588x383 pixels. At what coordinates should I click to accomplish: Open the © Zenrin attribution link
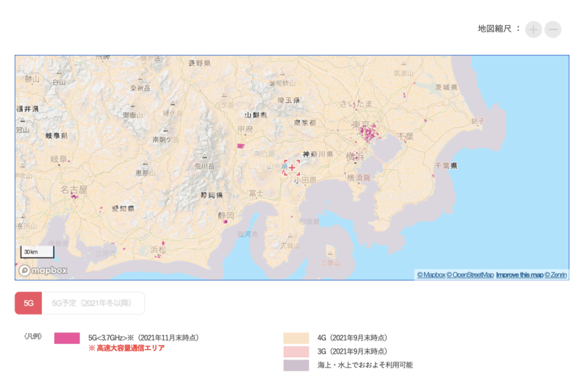[556, 275]
